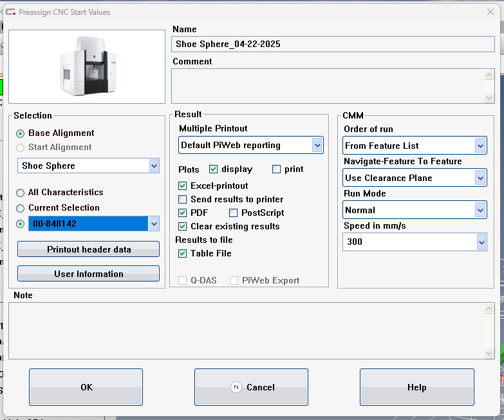Open the Shoe Sphere alignment dropdown
The height and width of the screenshot is (420, 504).
154,166
